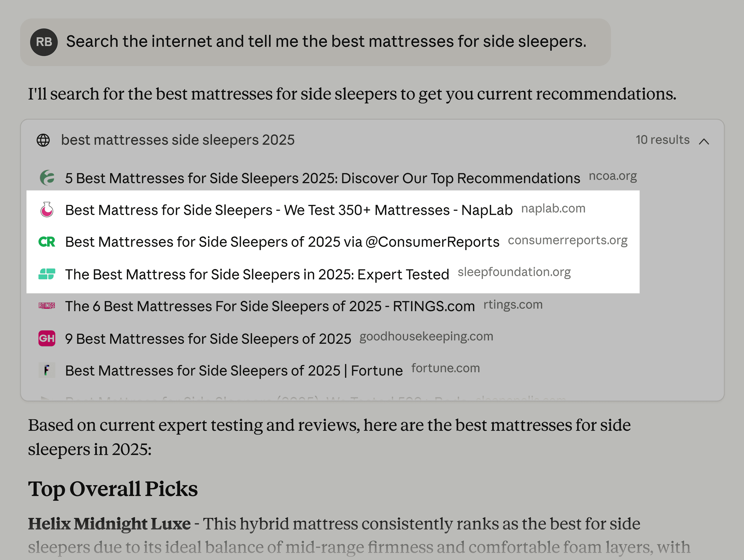Open the Sleep Foundation Expert Tested result
This screenshot has width=744, height=560.
click(257, 274)
